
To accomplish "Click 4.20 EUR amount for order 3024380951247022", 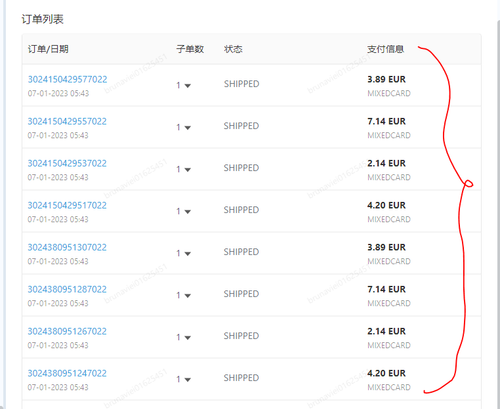I will (x=386, y=373).
